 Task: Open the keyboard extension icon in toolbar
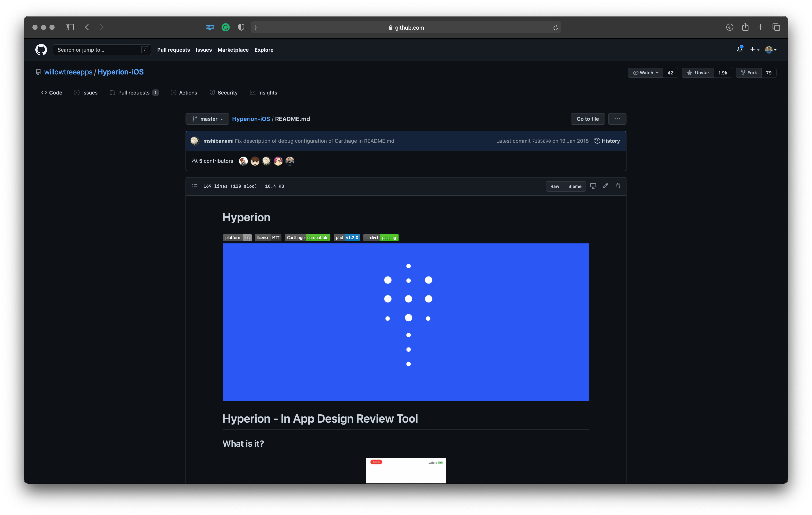[x=210, y=27]
